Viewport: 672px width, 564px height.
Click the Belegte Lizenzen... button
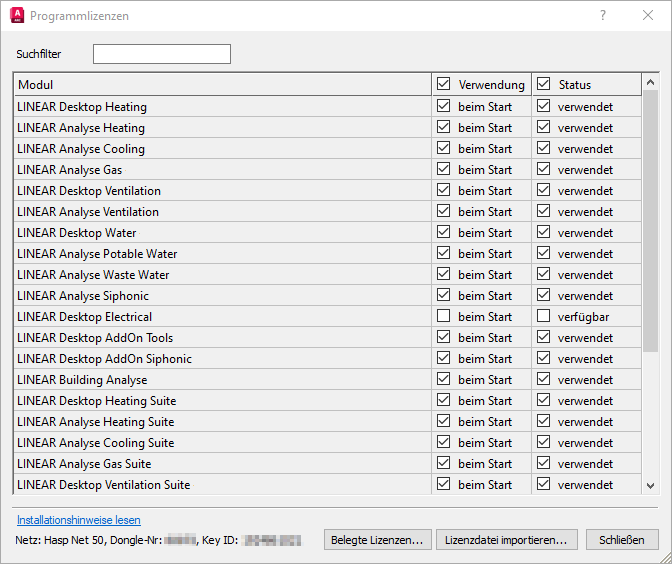pyautogui.click(x=377, y=540)
